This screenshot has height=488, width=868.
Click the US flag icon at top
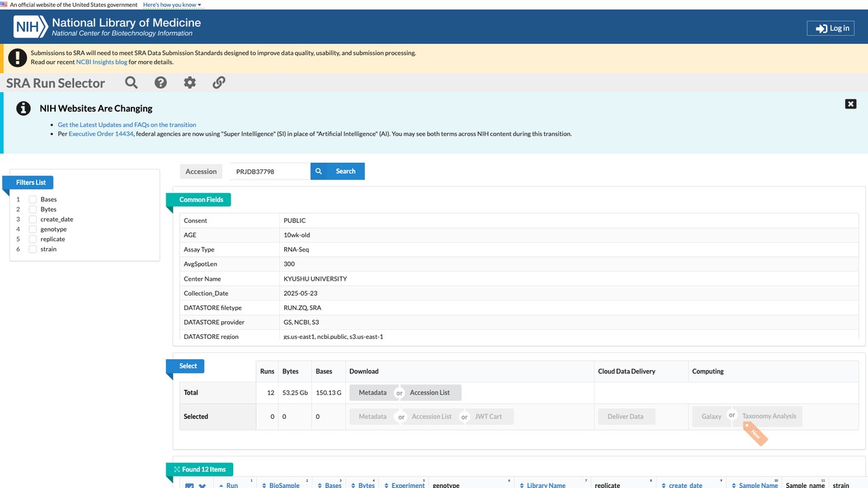pos(3,4)
